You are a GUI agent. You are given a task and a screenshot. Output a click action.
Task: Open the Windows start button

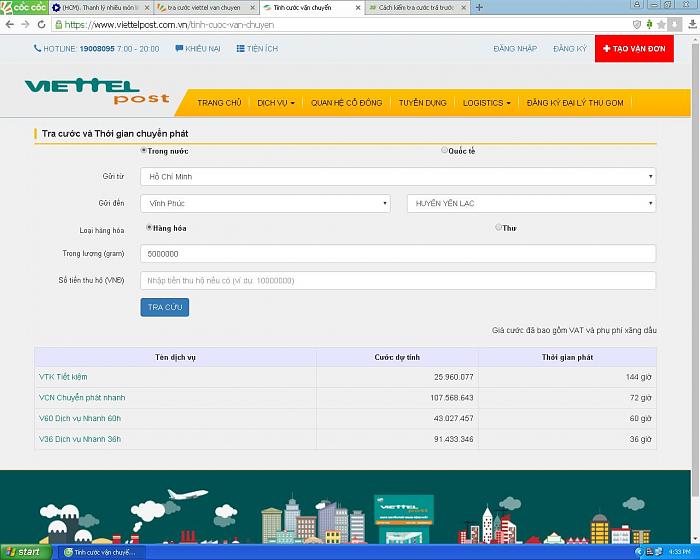[26, 552]
